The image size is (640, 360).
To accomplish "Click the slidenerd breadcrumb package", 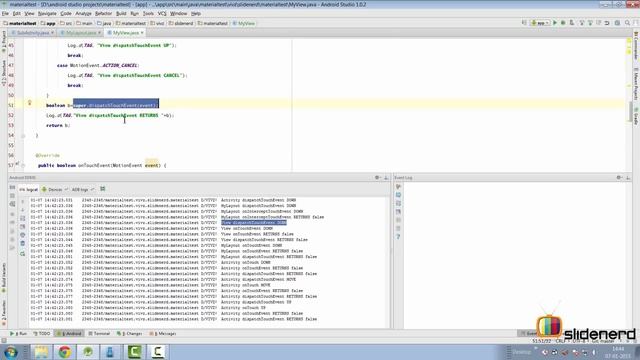I will 180,23.
